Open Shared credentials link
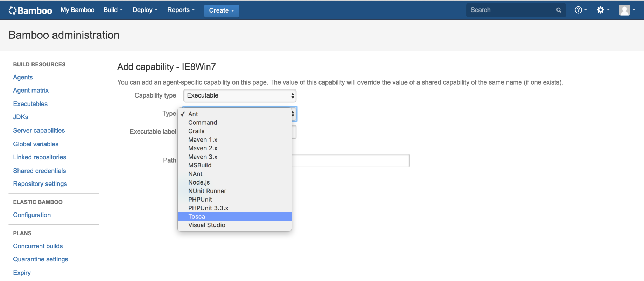This screenshot has height=281, width=644. pyautogui.click(x=40, y=171)
